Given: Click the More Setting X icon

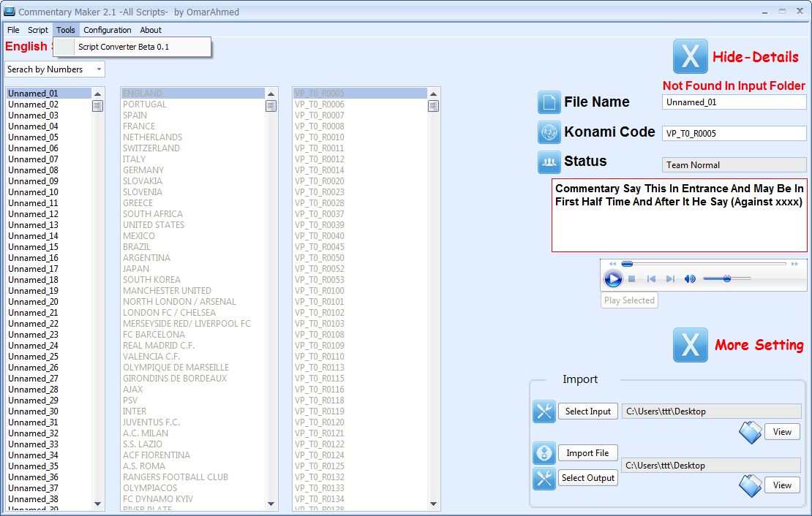Looking at the screenshot, I should click(690, 345).
